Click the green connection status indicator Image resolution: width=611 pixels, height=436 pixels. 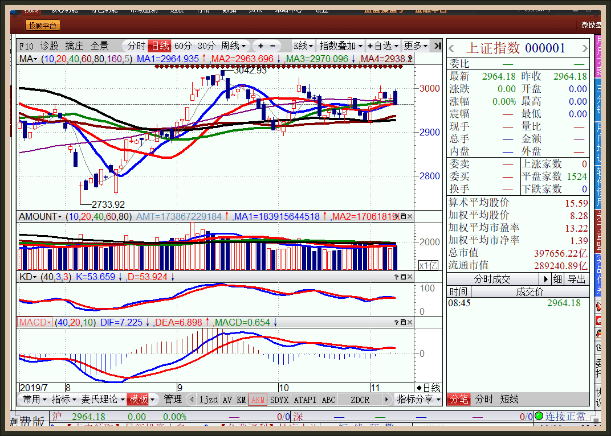pyautogui.click(x=539, y=416)
